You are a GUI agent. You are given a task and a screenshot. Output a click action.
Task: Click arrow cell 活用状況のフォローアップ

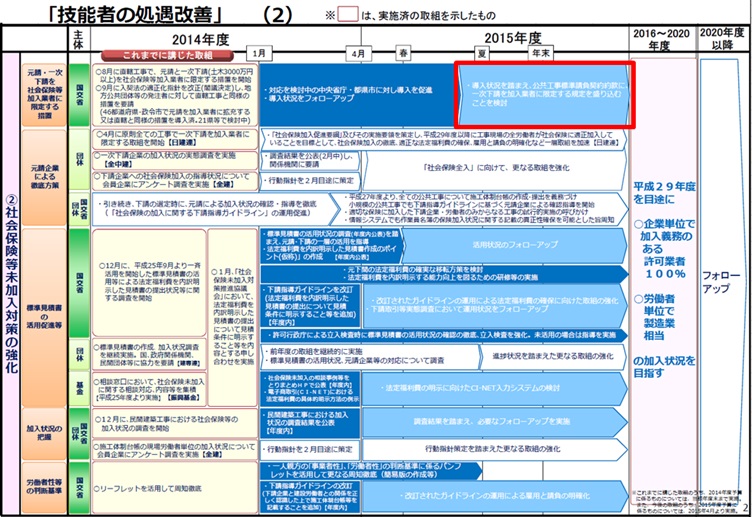(514, 245)
